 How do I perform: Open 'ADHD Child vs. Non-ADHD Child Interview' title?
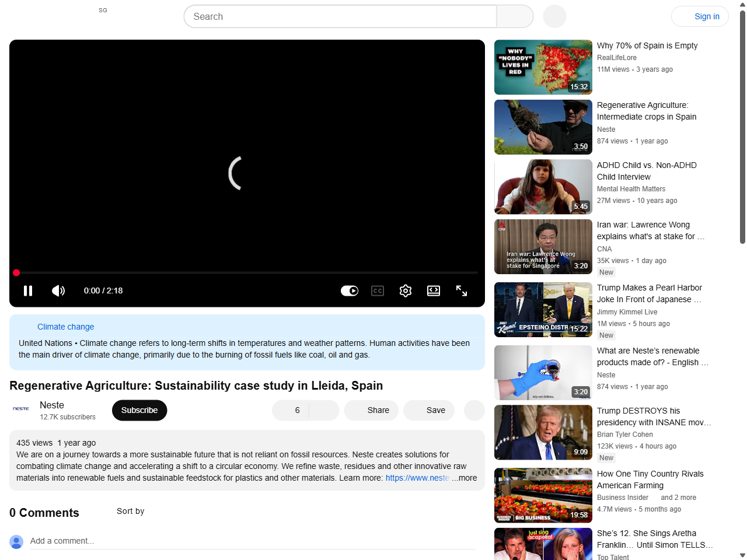coord(647,171)
